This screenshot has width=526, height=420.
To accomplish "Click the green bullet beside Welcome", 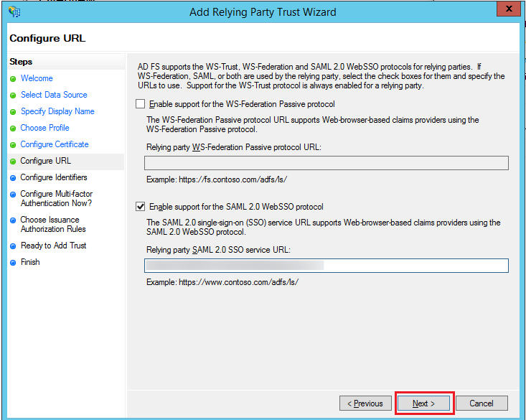I will click(x=13, y=79).
